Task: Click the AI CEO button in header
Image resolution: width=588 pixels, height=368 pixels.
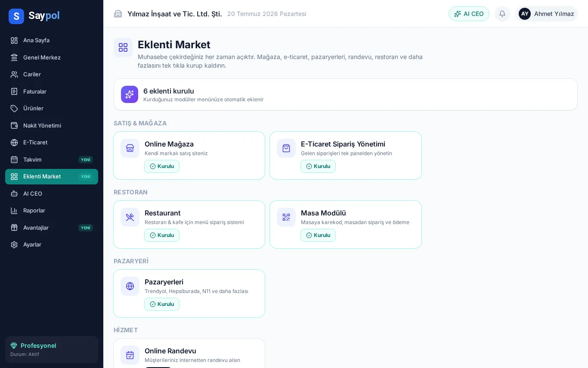Action: 469,14
